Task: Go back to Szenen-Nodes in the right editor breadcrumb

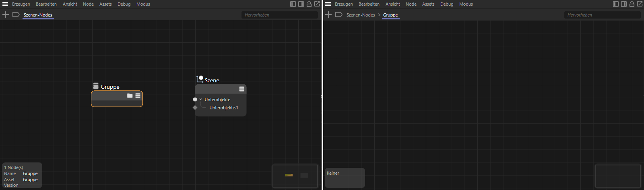Action: pyautogui.click(x=361, y=15)
